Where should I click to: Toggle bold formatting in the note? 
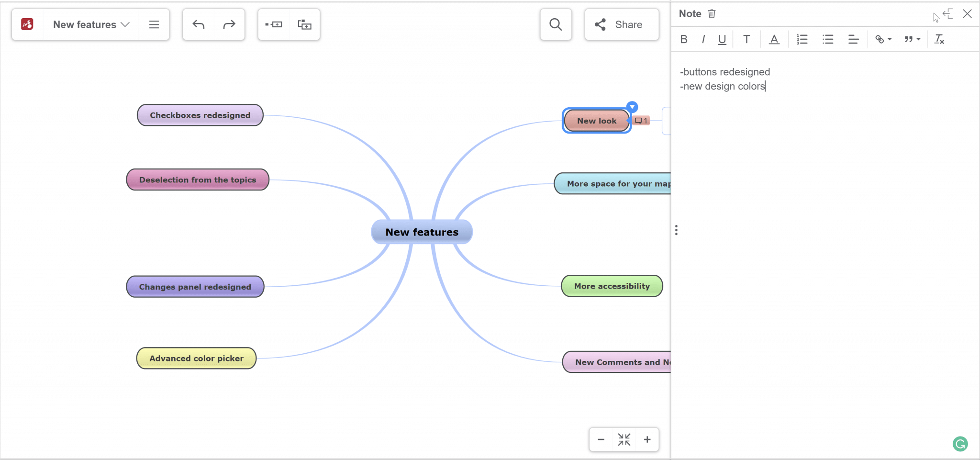click(683, 39)
